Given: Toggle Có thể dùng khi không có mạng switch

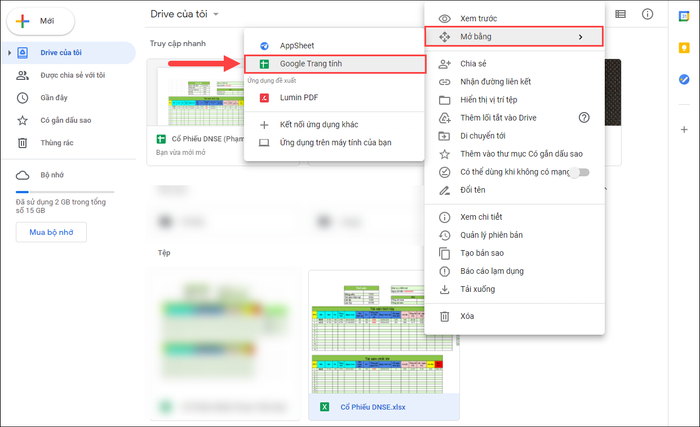Looking at the screenshot, I should (x=580, y=172).
